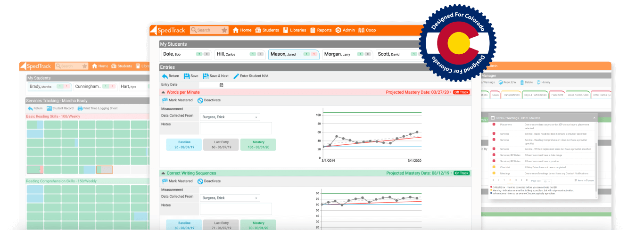Click the Home icon in center window navbar

pos(236,30)
